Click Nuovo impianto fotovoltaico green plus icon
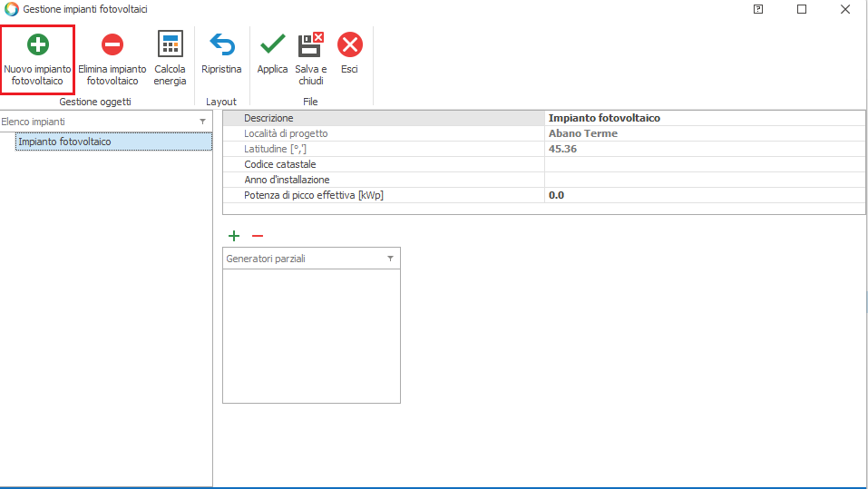This screenshot has width=868, height=489. pos(37,44)
